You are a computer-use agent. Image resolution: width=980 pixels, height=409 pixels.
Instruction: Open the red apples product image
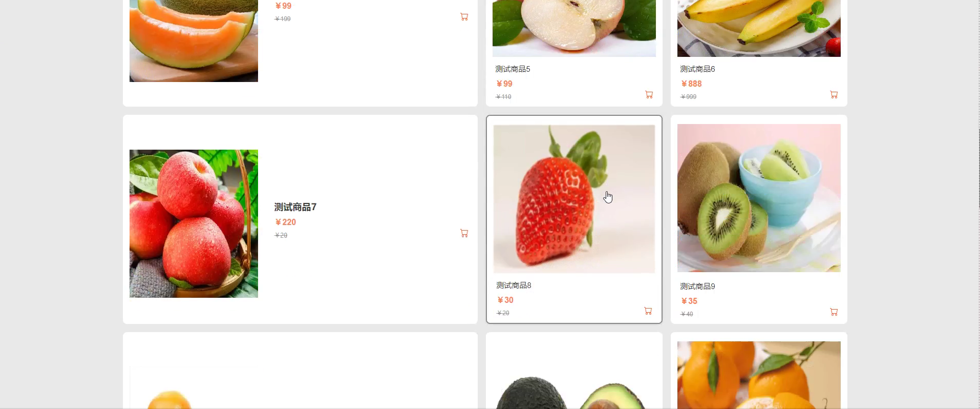(194, 223)
